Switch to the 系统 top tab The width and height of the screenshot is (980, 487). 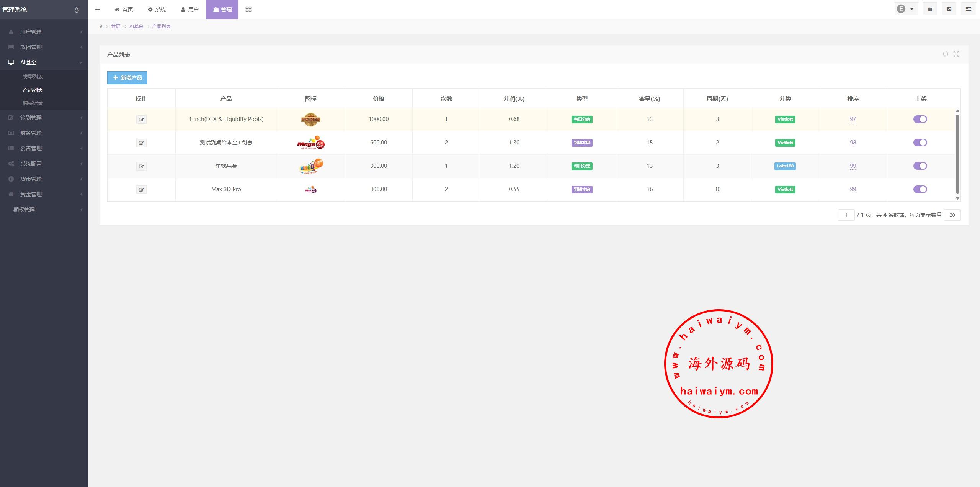click(157, 10)
